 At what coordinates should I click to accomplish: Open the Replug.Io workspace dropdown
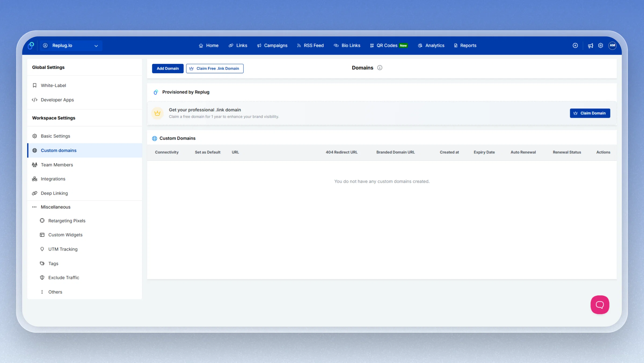[x=71, y=45]
